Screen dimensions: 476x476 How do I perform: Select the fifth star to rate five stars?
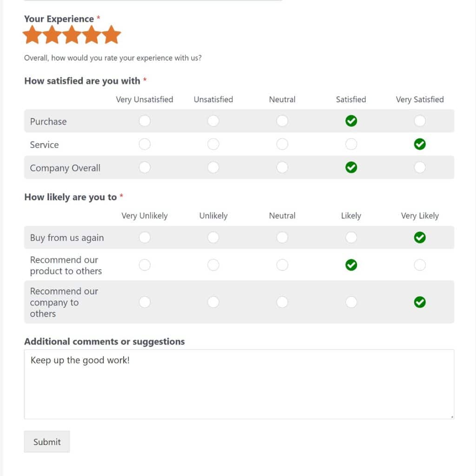click(112, 34)
